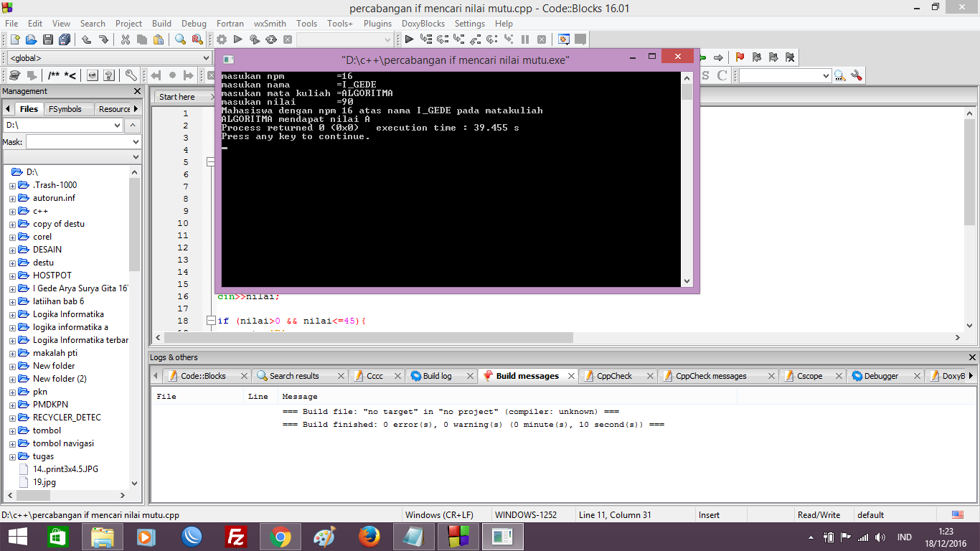Click the Build and run icon
The image size is (980, 551).
(x=255, y=39)
